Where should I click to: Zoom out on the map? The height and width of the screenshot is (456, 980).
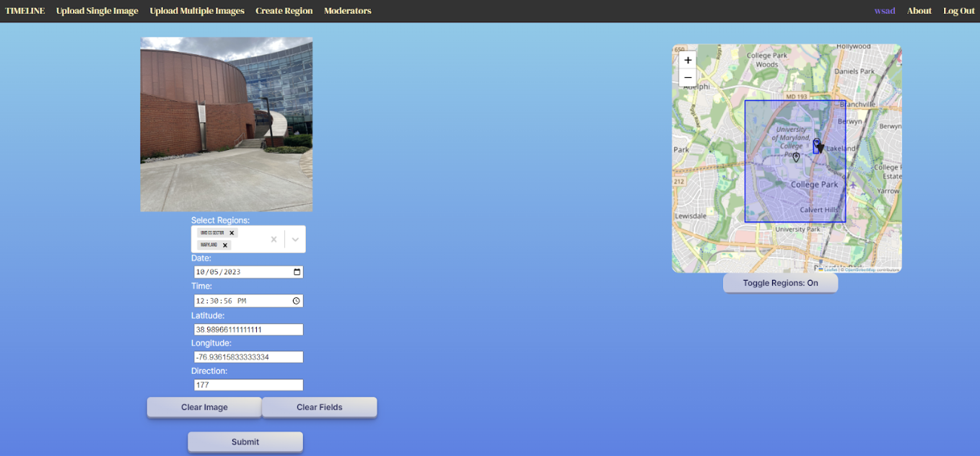[x=688, y=78]
